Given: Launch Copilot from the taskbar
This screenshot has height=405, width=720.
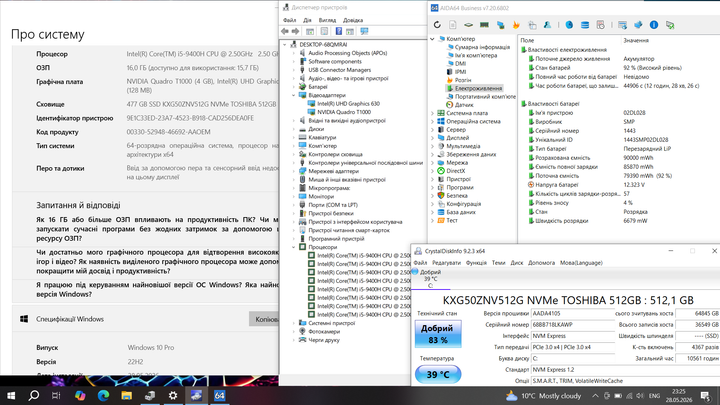Looking at the screenshot, I should coord(80,395).
